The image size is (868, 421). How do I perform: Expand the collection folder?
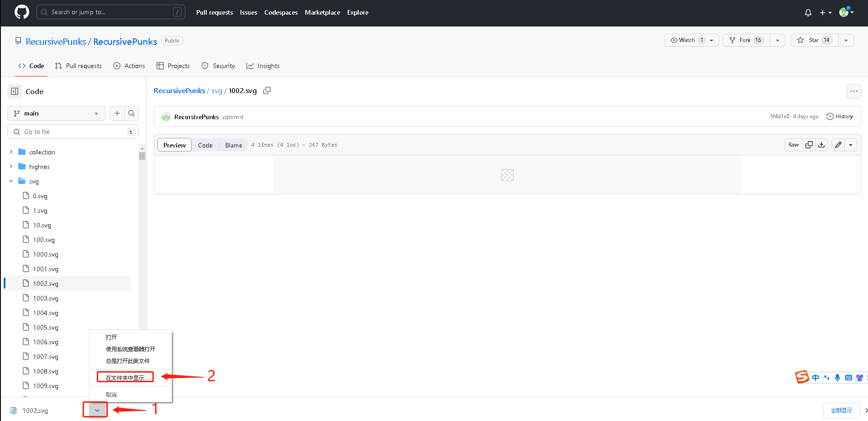[11, 152]
